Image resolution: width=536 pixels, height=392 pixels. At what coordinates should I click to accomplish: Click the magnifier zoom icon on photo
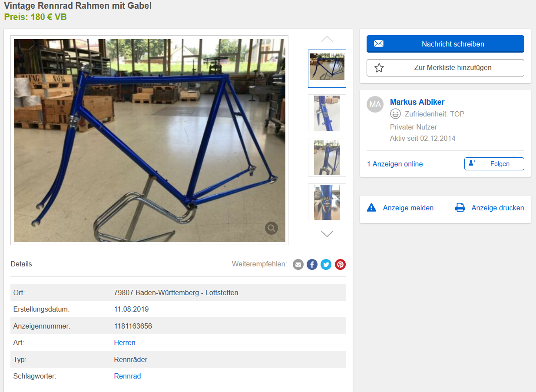271,228
